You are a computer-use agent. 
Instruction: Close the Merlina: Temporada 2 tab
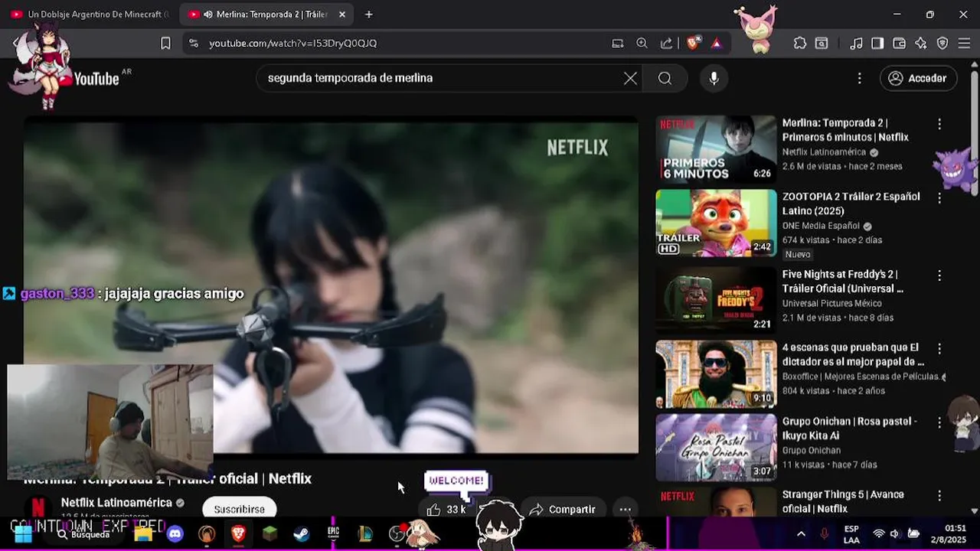point(342,14)
